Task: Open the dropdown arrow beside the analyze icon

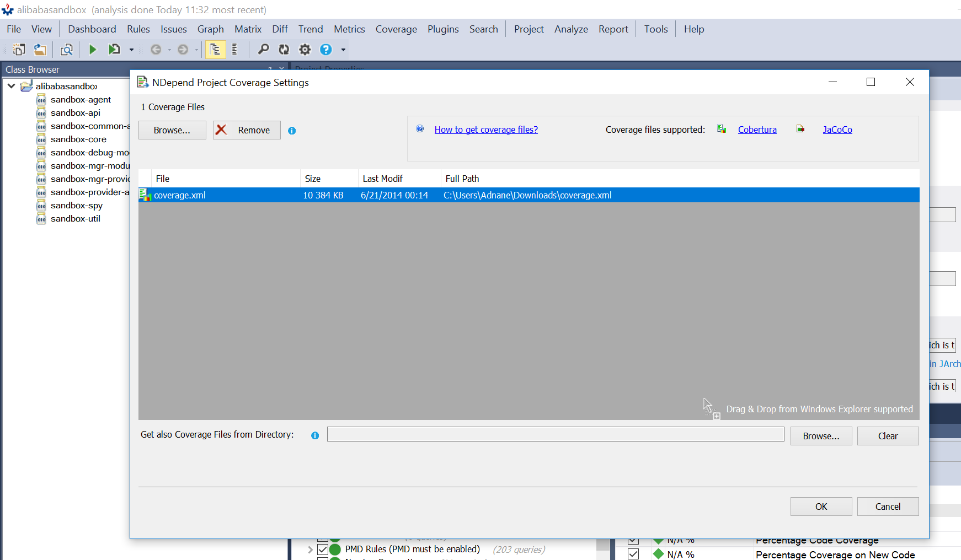Action: (131, 50)
